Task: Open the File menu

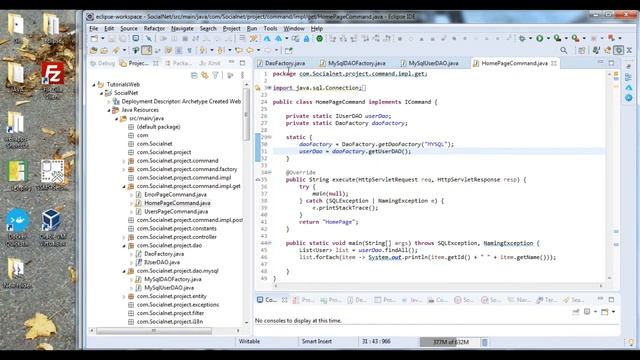Action: point(94,29)
